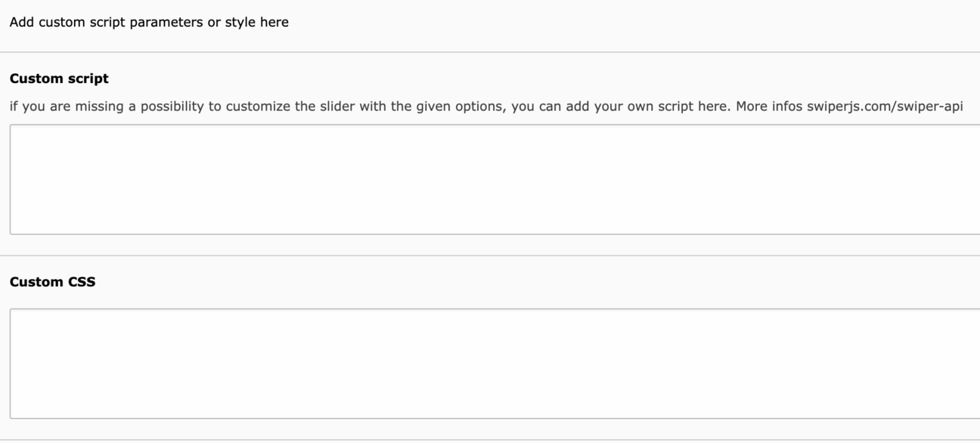Click the word "missing" in the description
Image resolution: width=980 pixels, height=443 pixels.
(100, 105)
